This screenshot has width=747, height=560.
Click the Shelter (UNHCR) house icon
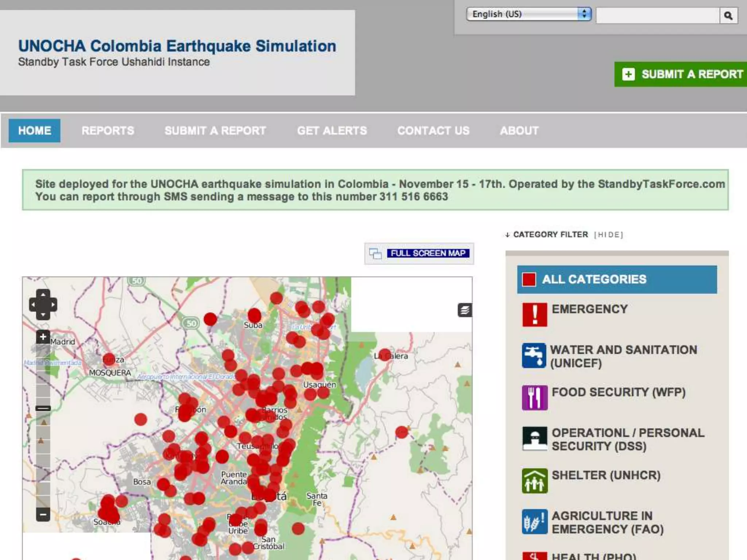534,481
